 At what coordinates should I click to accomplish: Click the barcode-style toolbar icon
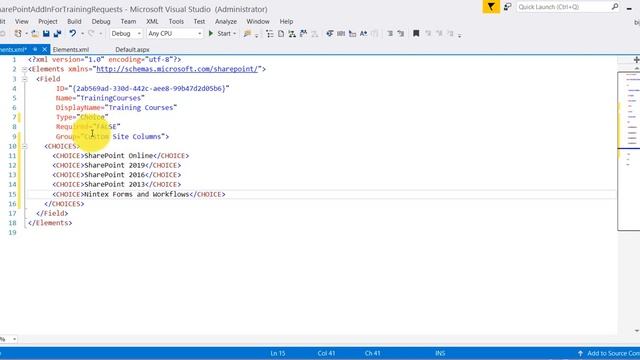341,34
